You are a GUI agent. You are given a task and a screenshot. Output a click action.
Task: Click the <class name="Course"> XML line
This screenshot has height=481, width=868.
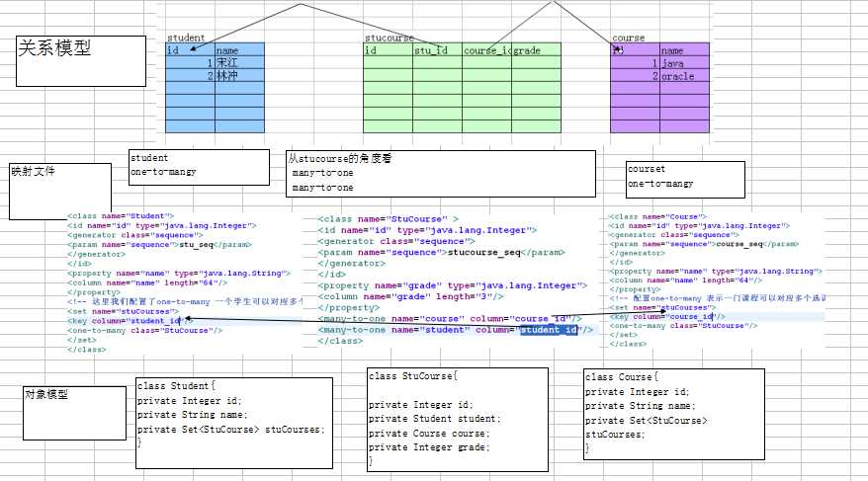[x=657, y=216]
